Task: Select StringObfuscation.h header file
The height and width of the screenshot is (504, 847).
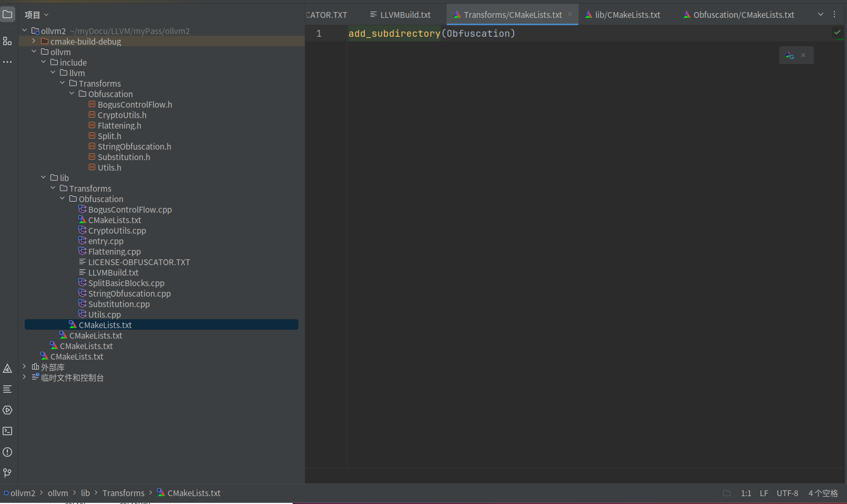Action: 135,146
